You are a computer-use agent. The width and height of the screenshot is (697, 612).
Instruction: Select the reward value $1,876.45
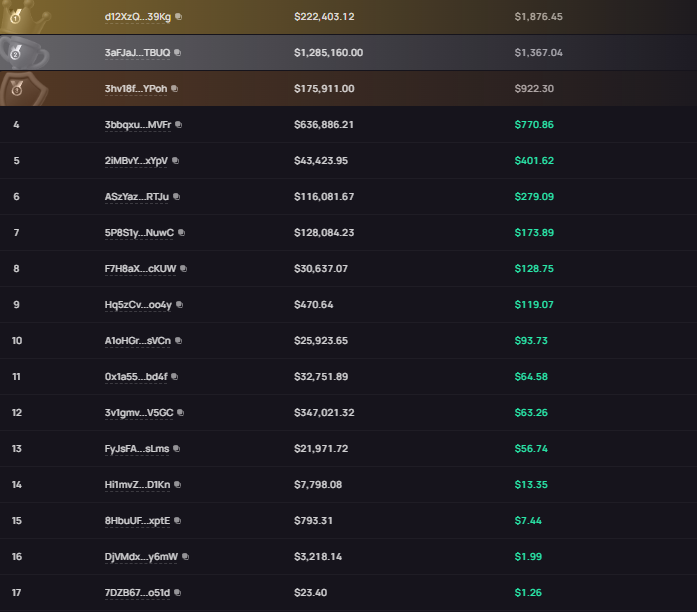[x=538, y=17]
